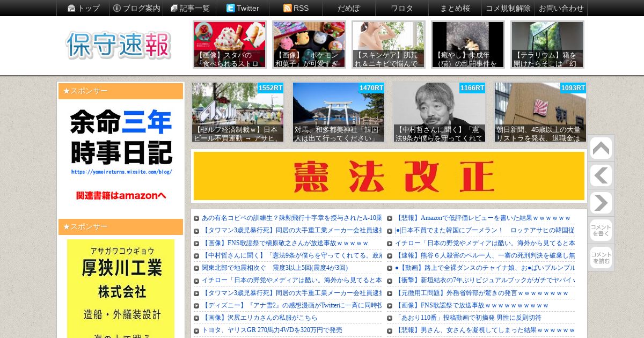Click bullet icon beside トヨタ、ヤリスGR row

coord(196,330)
